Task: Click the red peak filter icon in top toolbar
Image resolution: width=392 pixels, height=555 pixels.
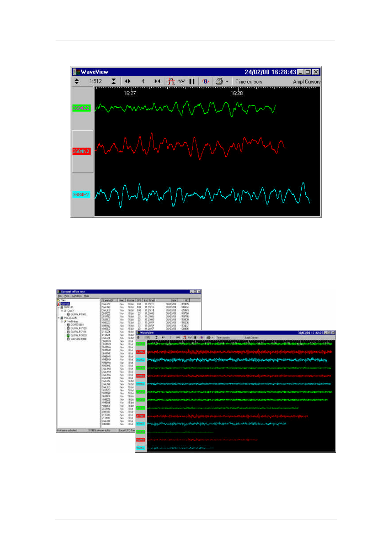Action: (171, 81)
